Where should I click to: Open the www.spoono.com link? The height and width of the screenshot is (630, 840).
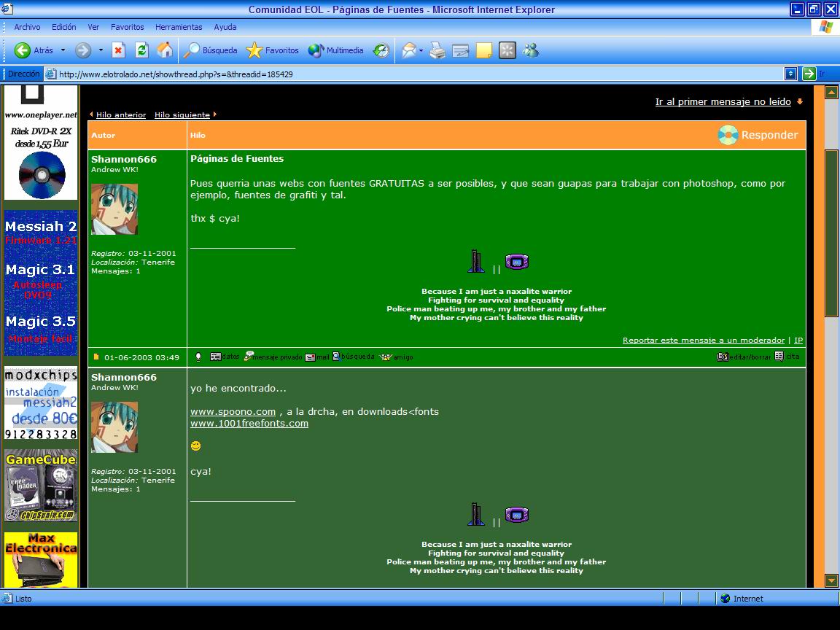coord(233,411)
